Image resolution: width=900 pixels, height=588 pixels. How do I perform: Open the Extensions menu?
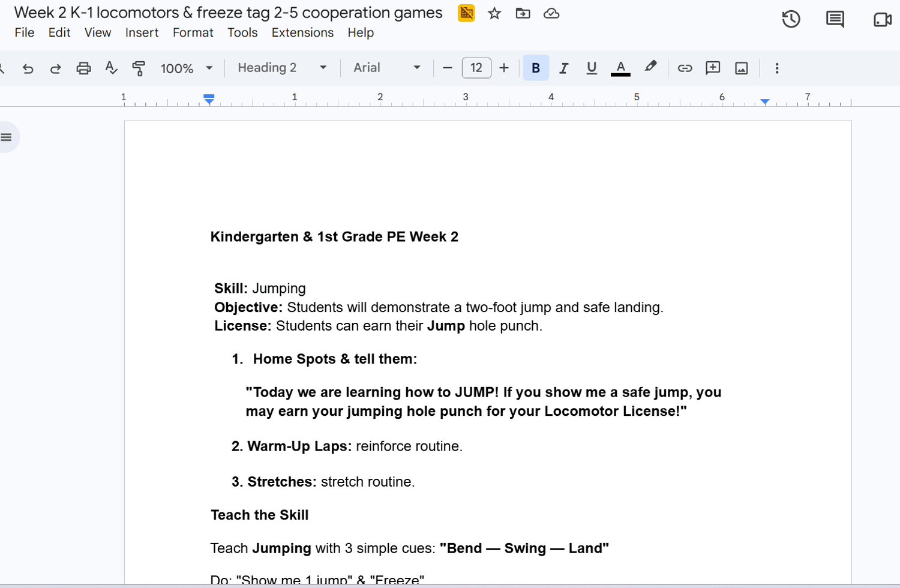pos(302,32)
